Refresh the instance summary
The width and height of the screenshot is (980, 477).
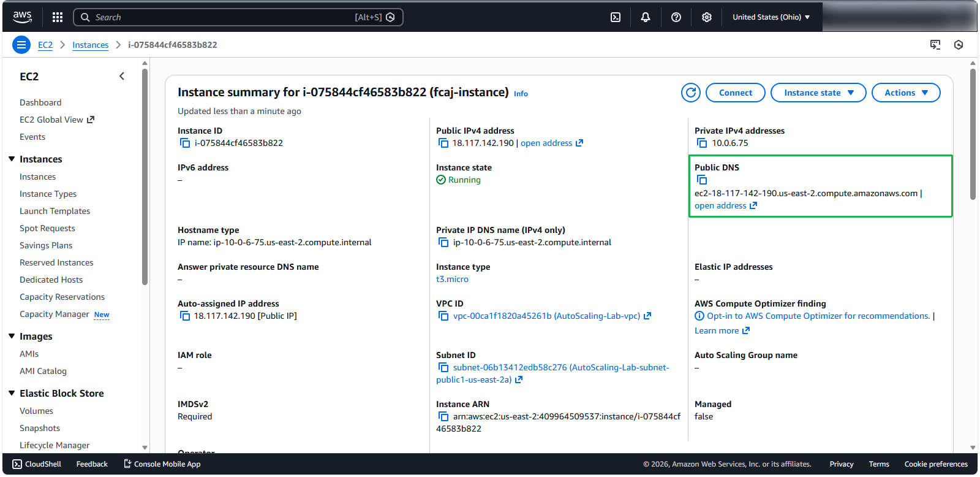[x=691, y=93]
